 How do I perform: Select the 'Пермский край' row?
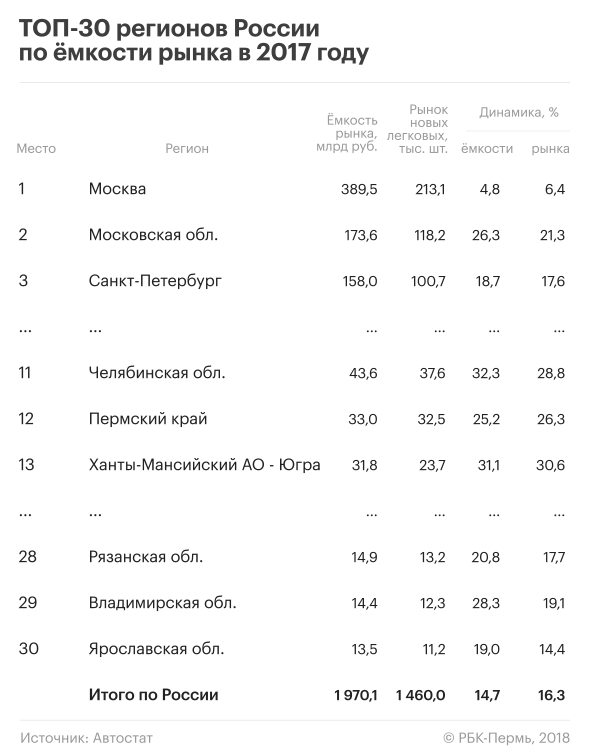click(295, 418)
